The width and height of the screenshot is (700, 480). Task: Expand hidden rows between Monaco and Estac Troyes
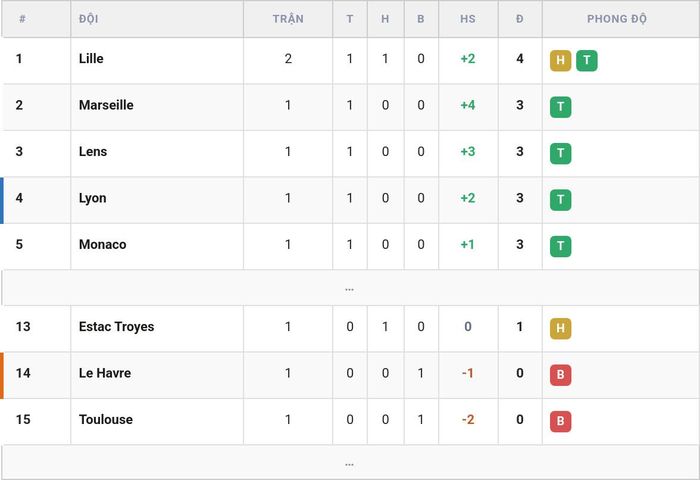point(350,288)
